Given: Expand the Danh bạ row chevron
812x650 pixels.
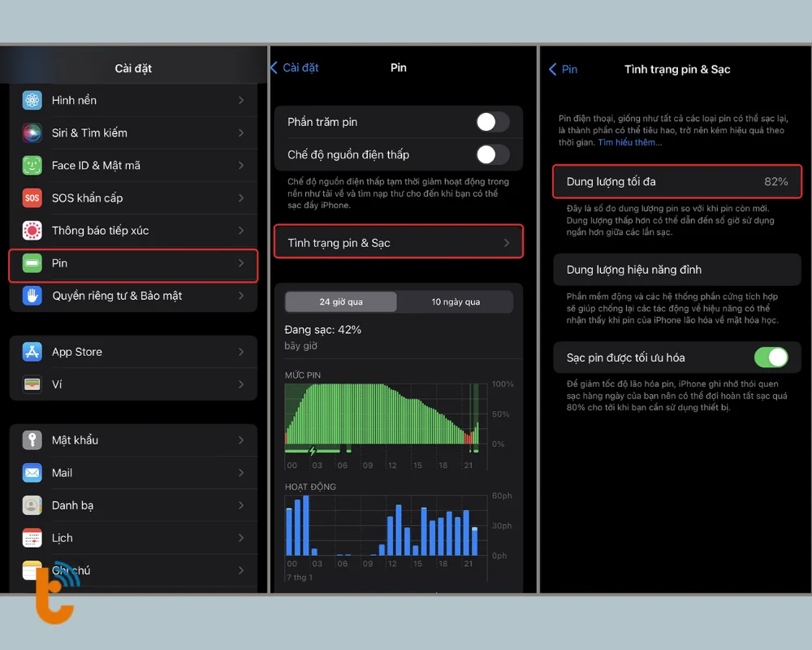Looking at the screenshot, I should click(x=241, y=505).
